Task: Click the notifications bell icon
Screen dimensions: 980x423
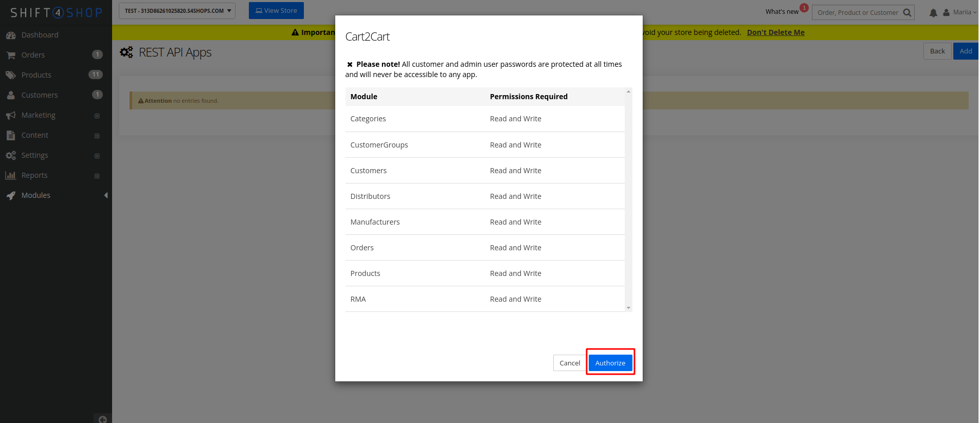Action: (x=933, y=13)
